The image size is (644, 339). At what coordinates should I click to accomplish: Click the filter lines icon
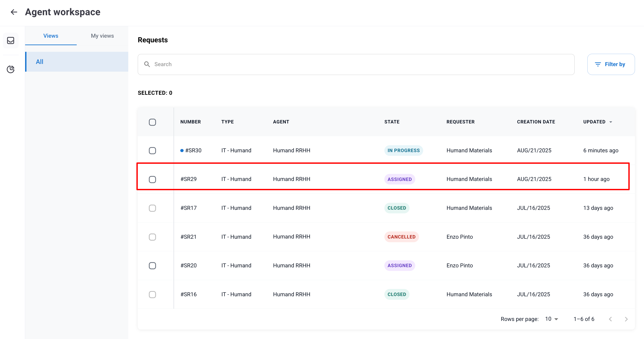[597, 65]
